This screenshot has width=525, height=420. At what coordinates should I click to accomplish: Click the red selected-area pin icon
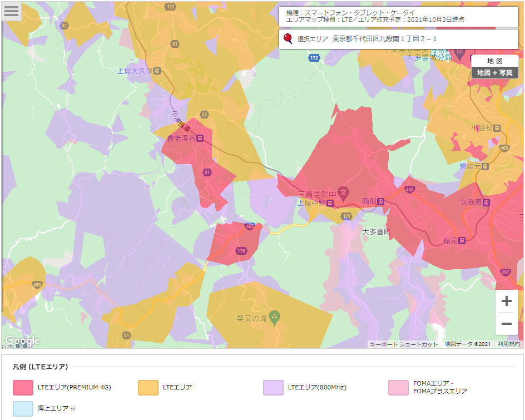tap(288, 39)
